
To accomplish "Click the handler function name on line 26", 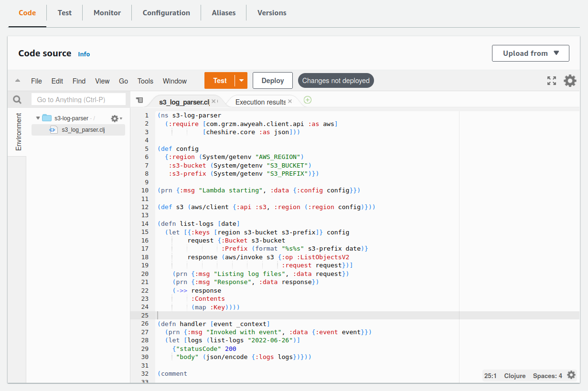I will click(193, 324).
